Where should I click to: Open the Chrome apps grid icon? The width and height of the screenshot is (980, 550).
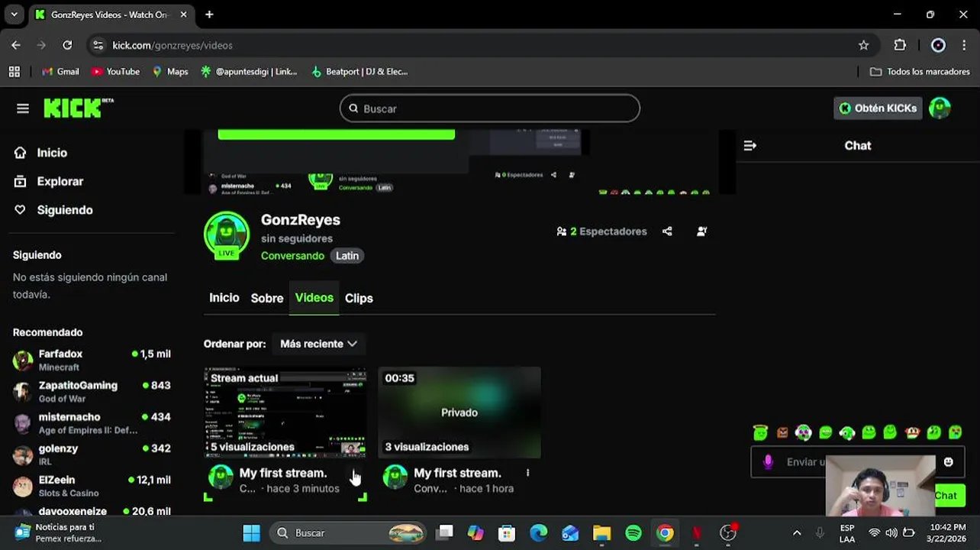14,72
